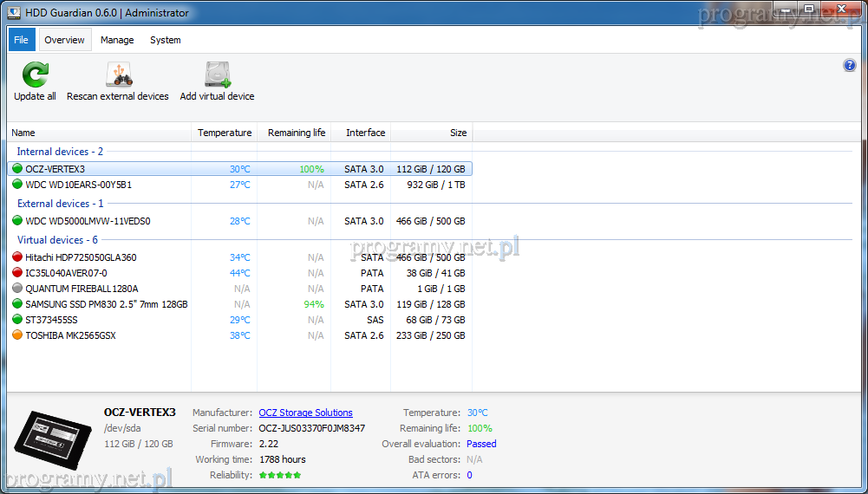Sort list by Temperature column header
Screen dimensions: 868x494
224,133
